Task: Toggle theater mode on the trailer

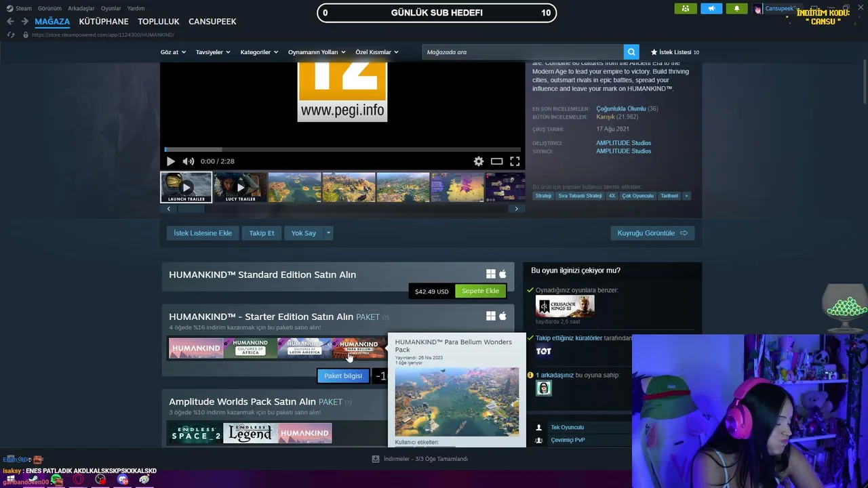Action: click(497, 161)
